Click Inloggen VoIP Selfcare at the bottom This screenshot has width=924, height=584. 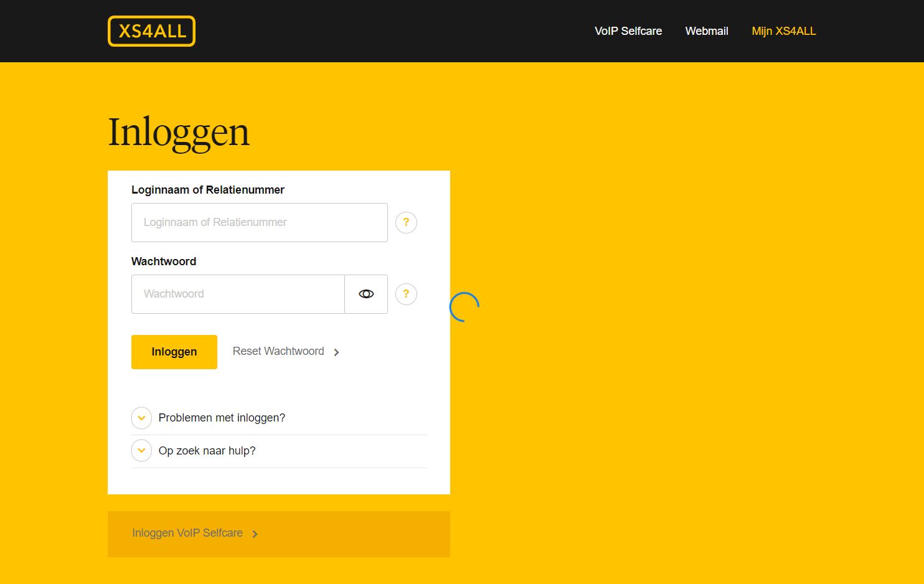click(187, 534)
